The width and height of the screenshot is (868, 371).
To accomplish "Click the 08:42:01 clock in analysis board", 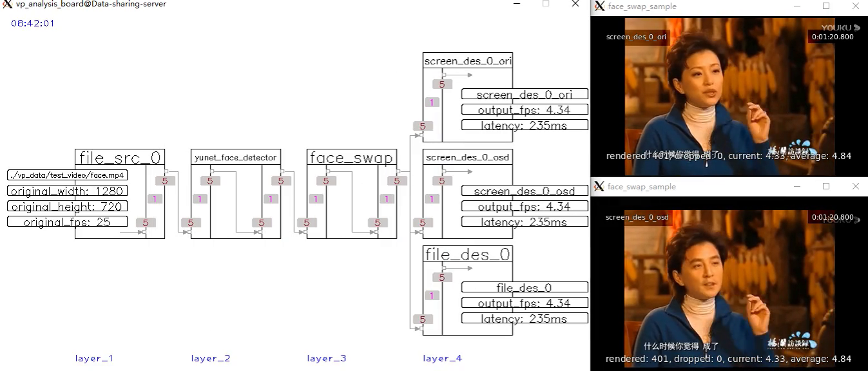I will click(x=33, y=23).
